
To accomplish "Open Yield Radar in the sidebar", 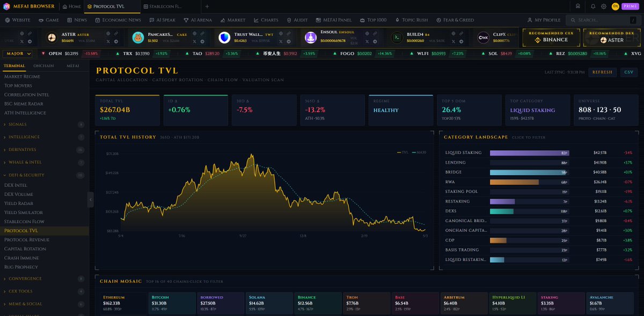I will [19, 203].
